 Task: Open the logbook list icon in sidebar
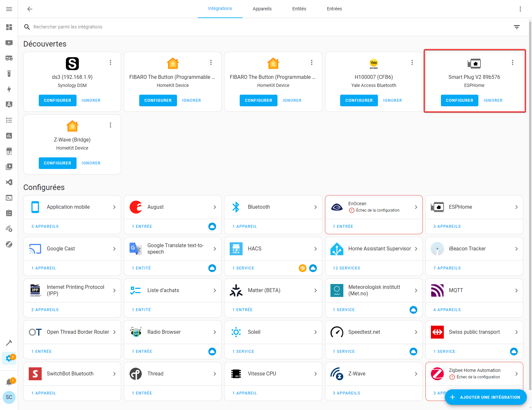tap(9, 120)
